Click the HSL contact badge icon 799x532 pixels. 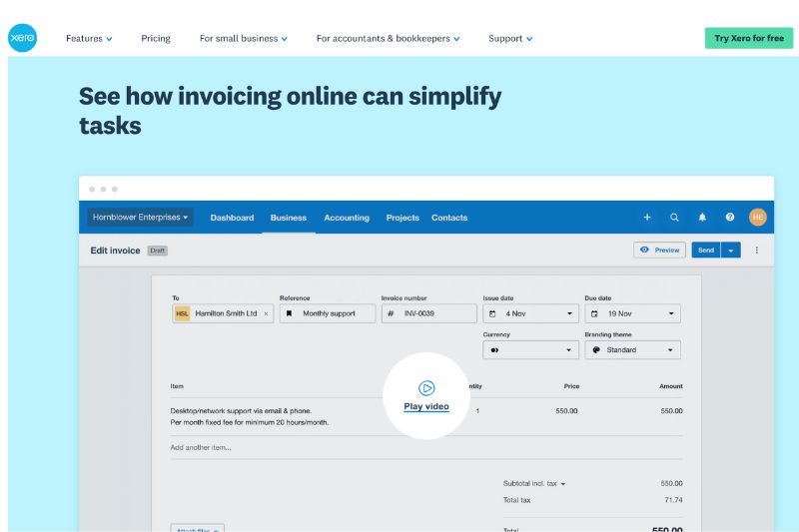[x=182, y=313]
